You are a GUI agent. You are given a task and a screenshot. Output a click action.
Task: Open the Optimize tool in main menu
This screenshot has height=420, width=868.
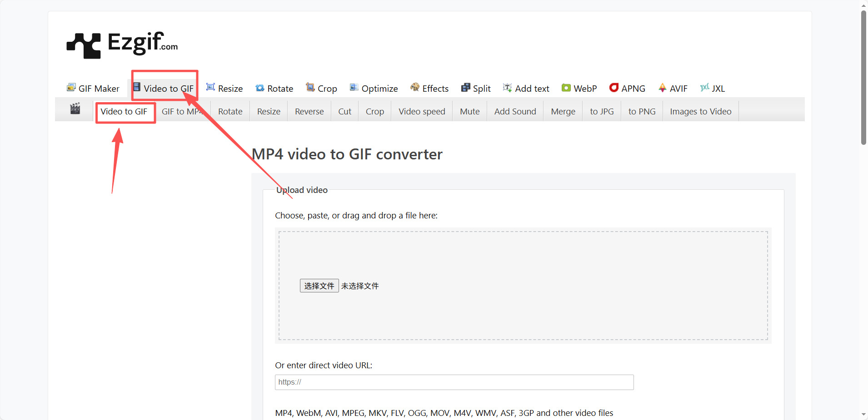(374, 89)
